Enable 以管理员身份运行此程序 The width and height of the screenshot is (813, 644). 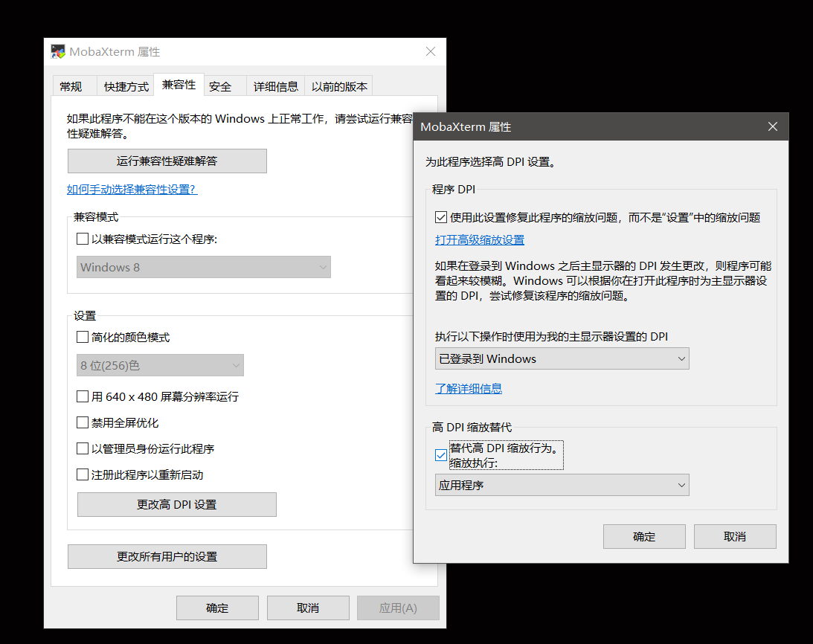[83, 448]
